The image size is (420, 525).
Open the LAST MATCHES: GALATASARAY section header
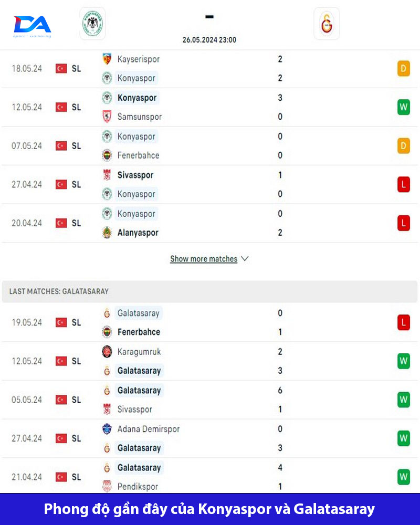pyautogui.click(x=59, y=291)
